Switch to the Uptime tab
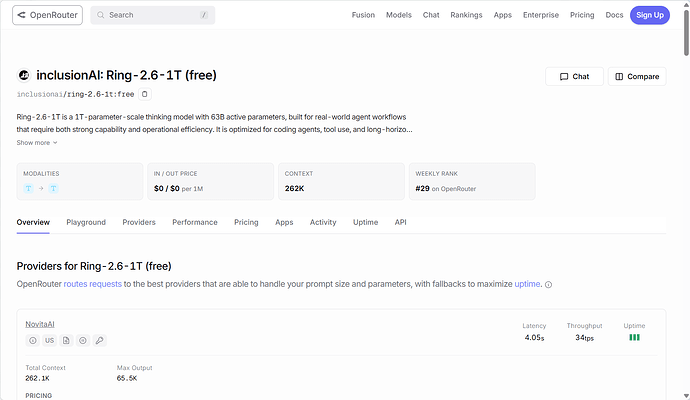Image resolution: width=690 pixels, height=400 pixels. tap(365, 222)
